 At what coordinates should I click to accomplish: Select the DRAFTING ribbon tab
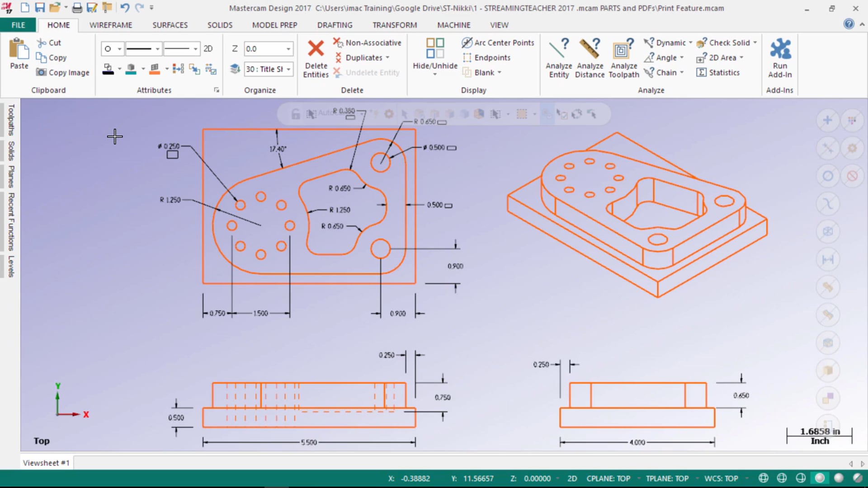click(x=335, y=25)
